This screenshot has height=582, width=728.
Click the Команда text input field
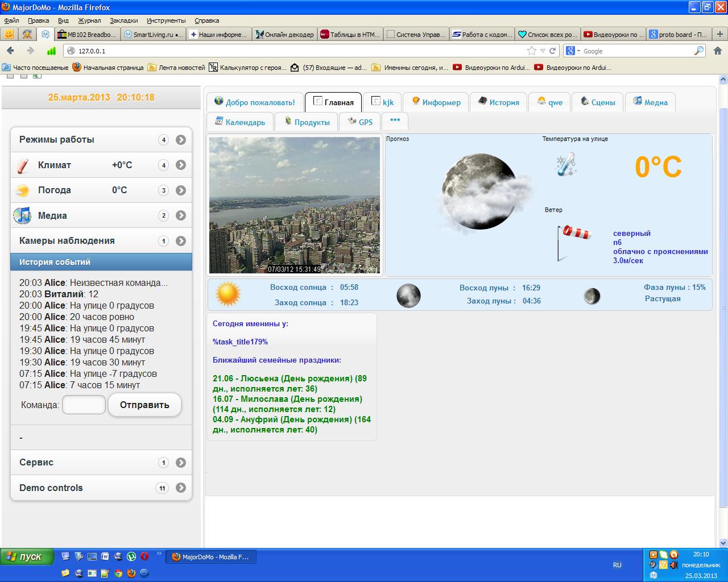coord(84,405)
